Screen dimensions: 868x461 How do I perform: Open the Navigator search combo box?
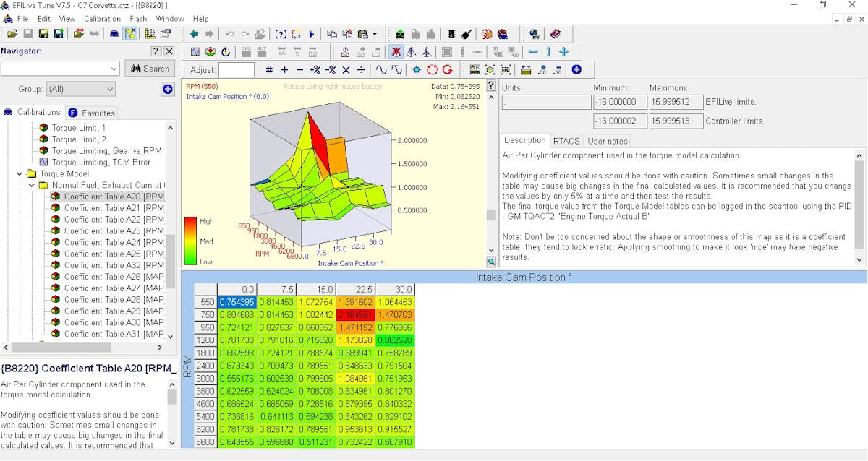pos(60,69)
